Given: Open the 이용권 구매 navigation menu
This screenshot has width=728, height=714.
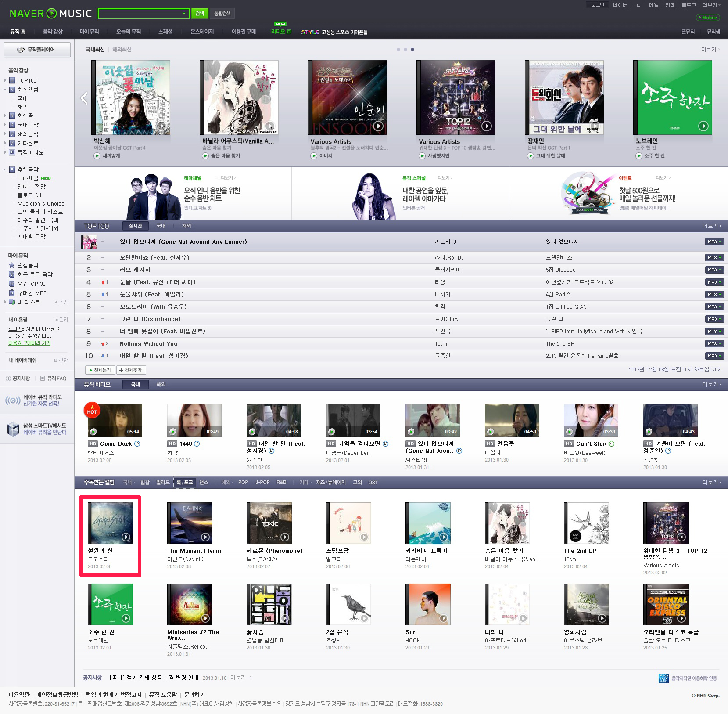Looking at the screenshot, I should [244, 32].
